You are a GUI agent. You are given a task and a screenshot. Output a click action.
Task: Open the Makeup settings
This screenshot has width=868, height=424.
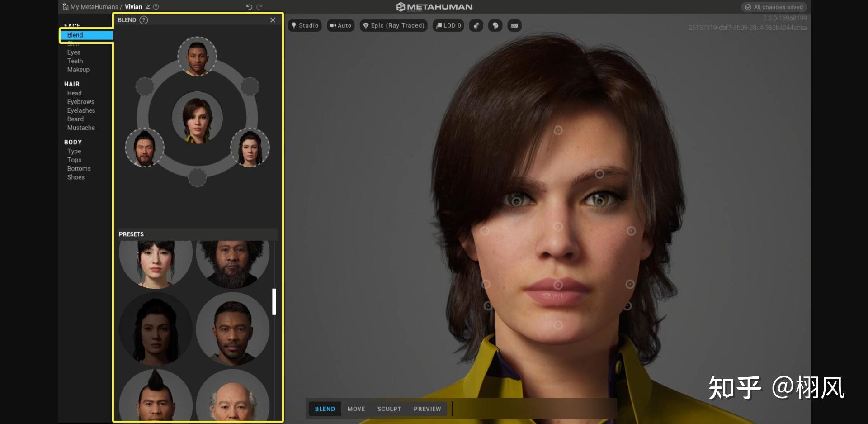pyautogui.click(x=78, y=70)
